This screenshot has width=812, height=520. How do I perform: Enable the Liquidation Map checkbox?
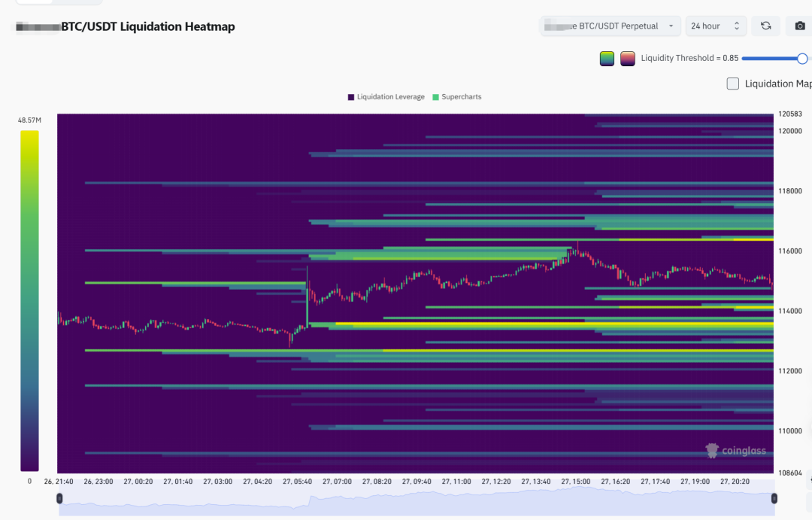(733, 84)
